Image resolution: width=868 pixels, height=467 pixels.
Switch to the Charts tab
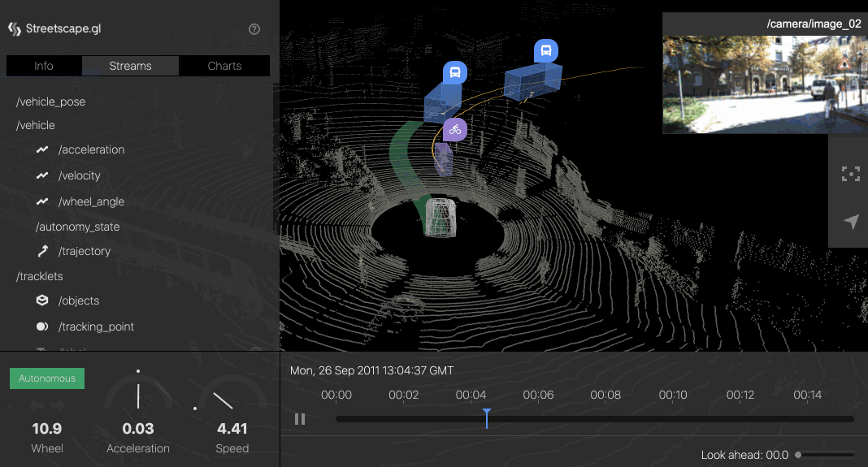point(224,66)
